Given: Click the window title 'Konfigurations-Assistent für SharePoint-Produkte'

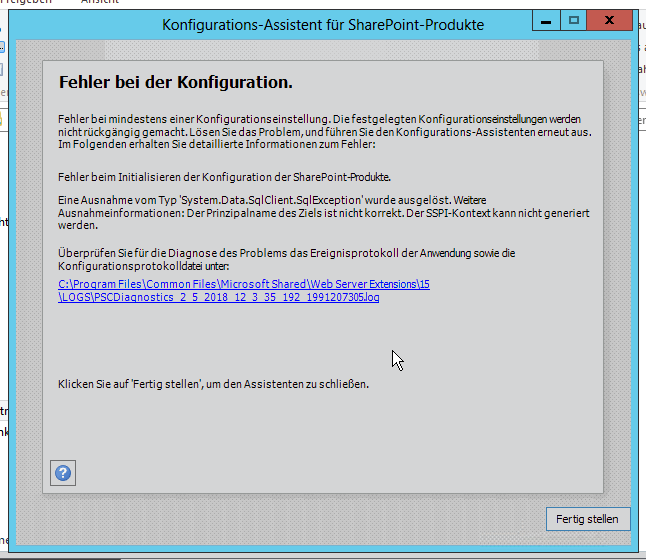Looking at the screenshot, I should click(x=323, y=25).
